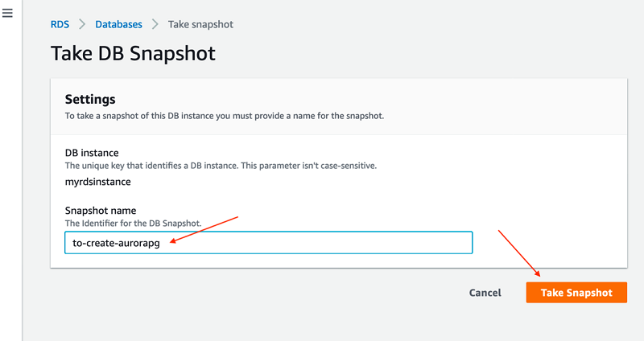Click the Settings section heading
This screenshot has height=341, width=644.
(x=90, y=99)
